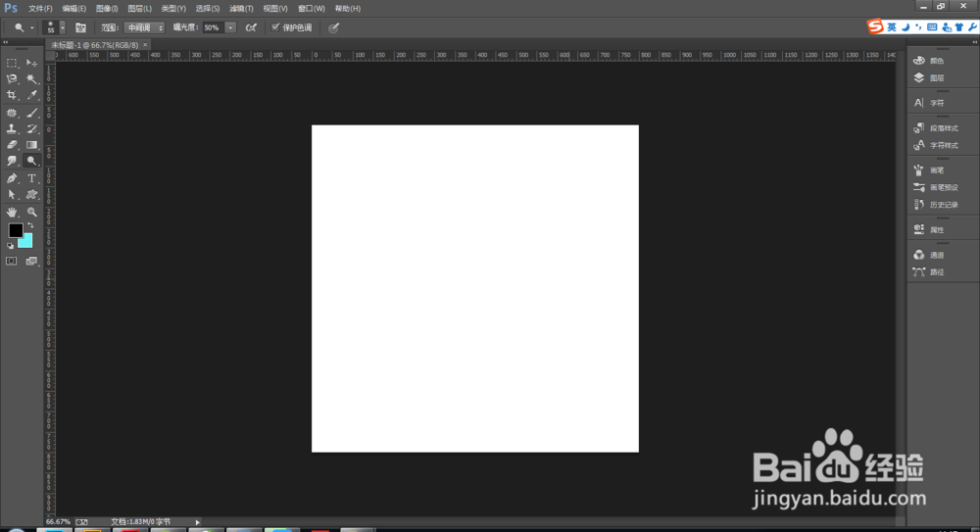
Task: Click the cyan background color swatch
Action: point(26,243)
